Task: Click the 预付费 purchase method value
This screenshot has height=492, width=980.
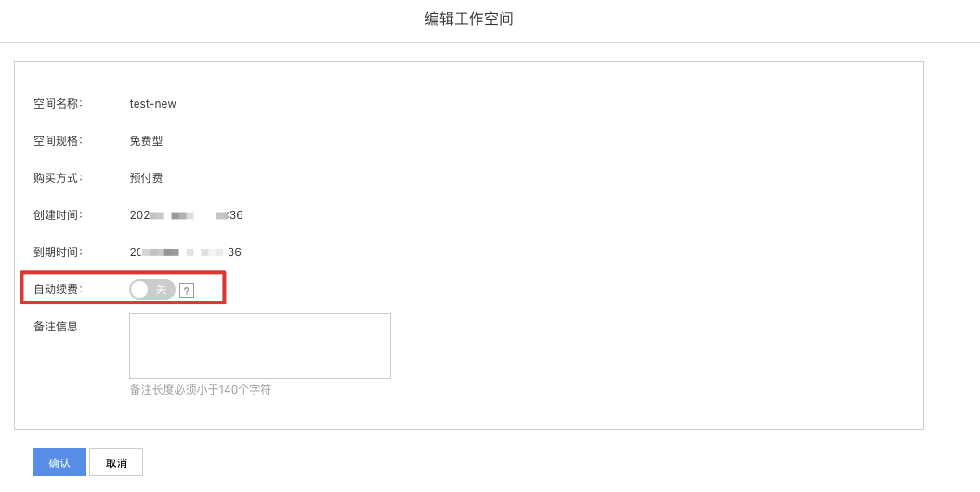Action: pos(146,178)
